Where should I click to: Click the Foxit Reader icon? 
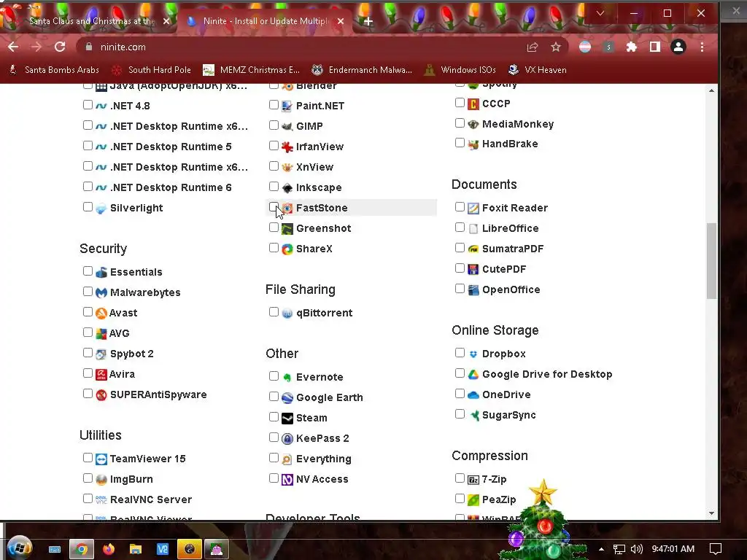click(x=473, y=208)
